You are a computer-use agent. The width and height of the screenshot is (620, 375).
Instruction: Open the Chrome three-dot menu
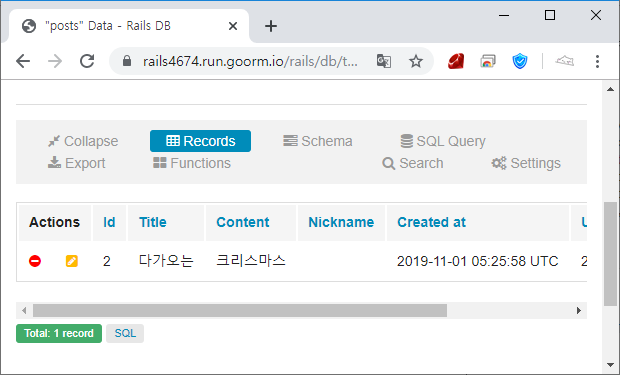[x=597, y=61]
